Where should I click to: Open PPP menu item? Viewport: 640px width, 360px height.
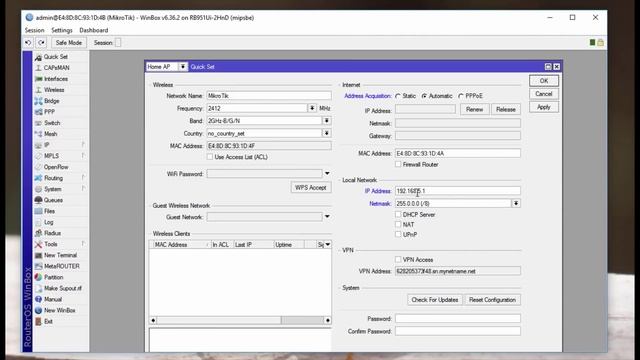[x=49, y=112]
